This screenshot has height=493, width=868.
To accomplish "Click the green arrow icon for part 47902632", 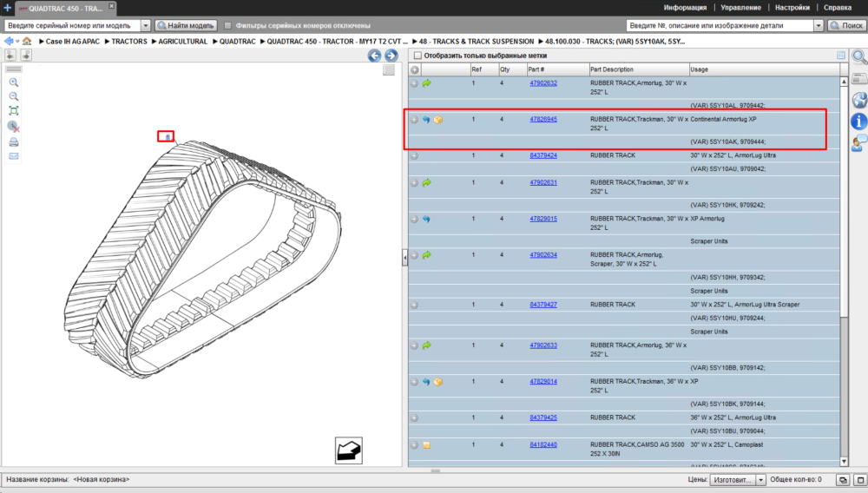I will 427,83.
